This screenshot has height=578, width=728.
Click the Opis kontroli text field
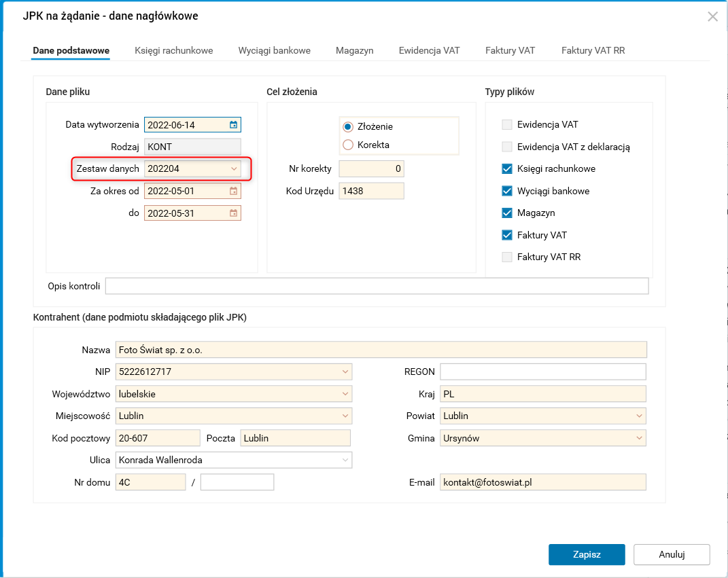(x=377, y=286)
